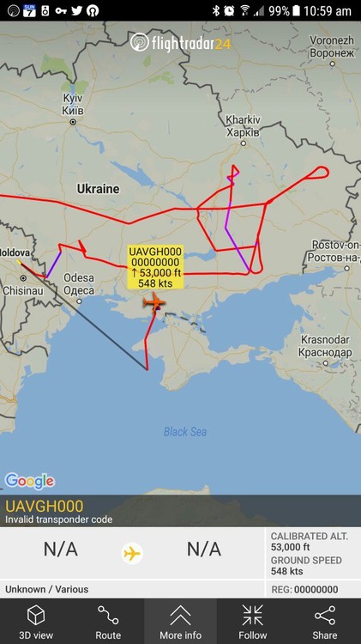Click the Google logo on map
The height and width of the screenshot is (644, 361).
pos(29,482)
